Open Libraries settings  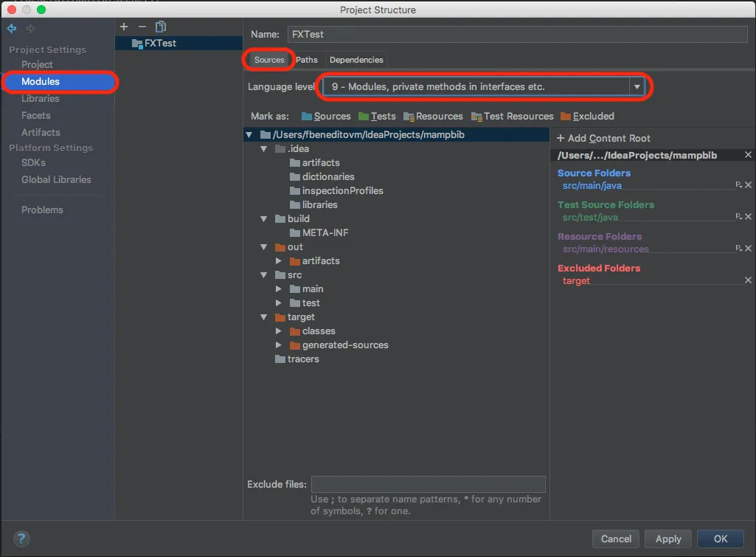point(41,98)
